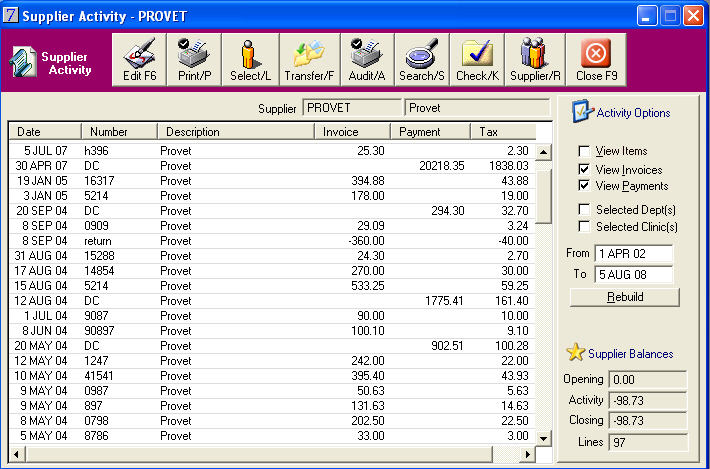Uncheck View Invoices option

coord(584,170)
